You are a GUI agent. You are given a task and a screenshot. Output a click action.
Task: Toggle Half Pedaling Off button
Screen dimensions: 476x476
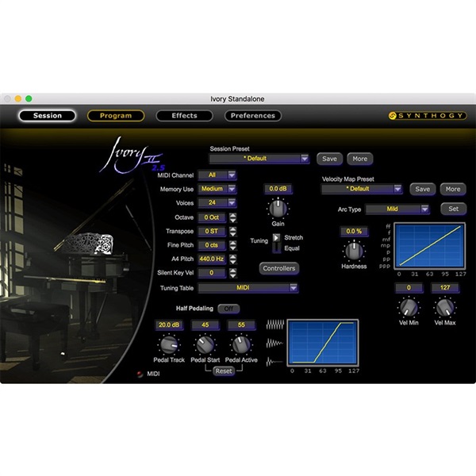click(228, 309)
